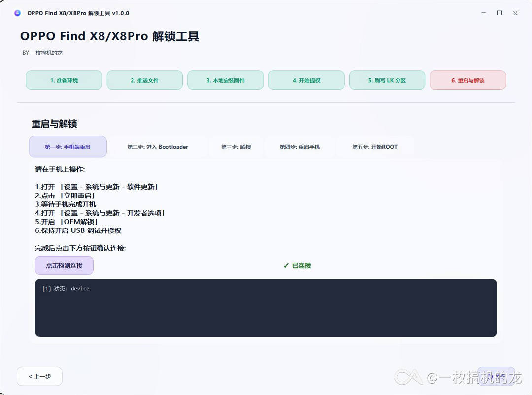The height and width of the screenshot is (395, 532).
Task: Switch to tab 第二步: 进入 Bootloader
Action: coord(158,147)
